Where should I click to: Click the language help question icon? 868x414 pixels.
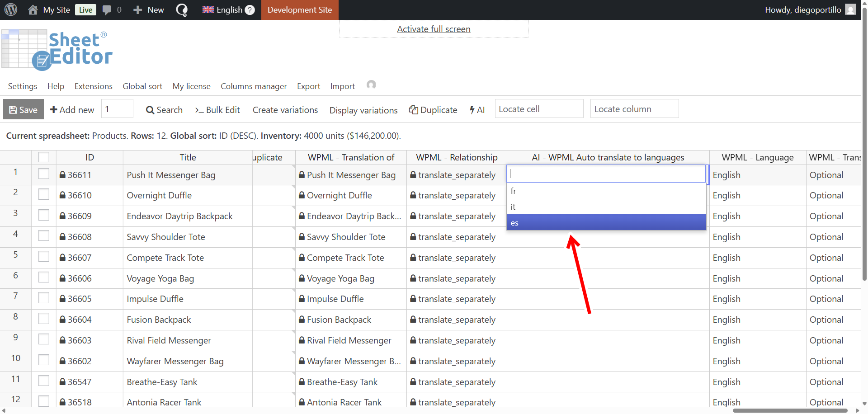pyautogui.click(x=250, y=10)
